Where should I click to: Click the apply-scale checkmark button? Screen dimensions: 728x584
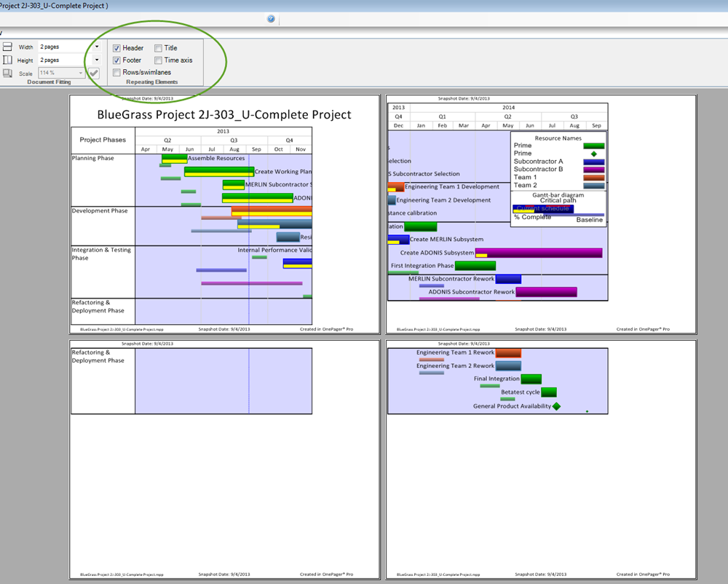click(94, 73)
